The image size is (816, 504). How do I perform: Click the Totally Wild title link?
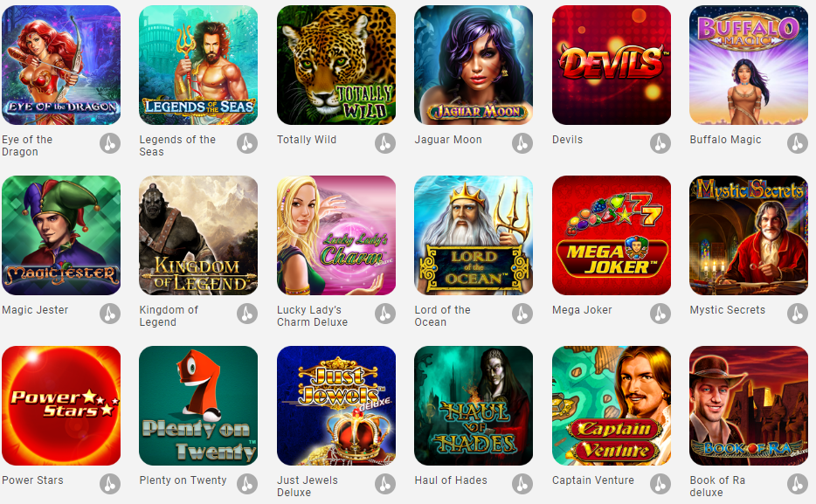click(x=307, y=140)
